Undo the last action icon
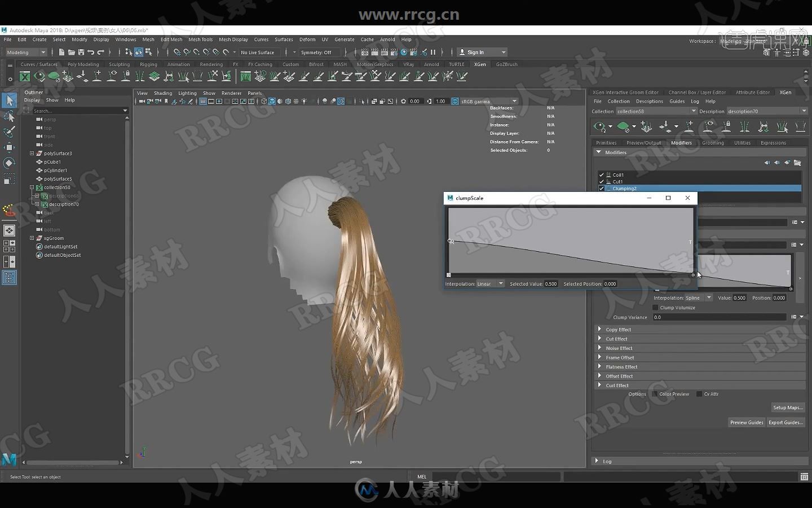Viewport: 812px width, 508px height. pyautogui.click(x=91, y=52)
